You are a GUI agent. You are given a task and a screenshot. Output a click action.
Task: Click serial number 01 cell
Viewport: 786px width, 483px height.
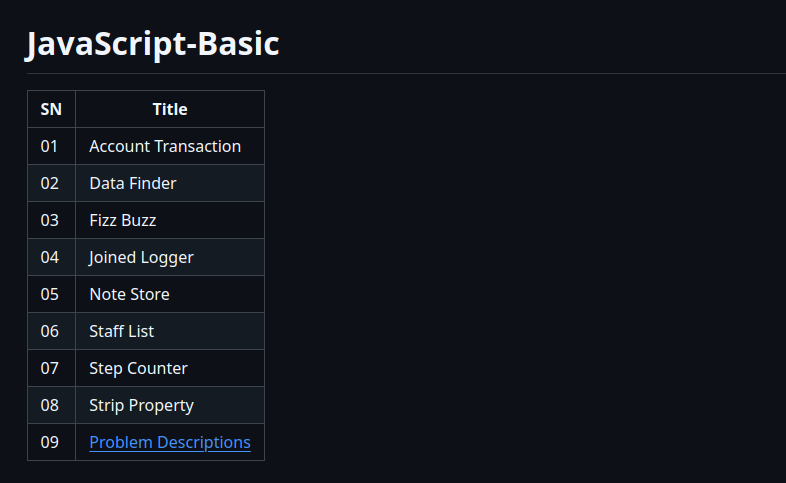tap(50, 146)
